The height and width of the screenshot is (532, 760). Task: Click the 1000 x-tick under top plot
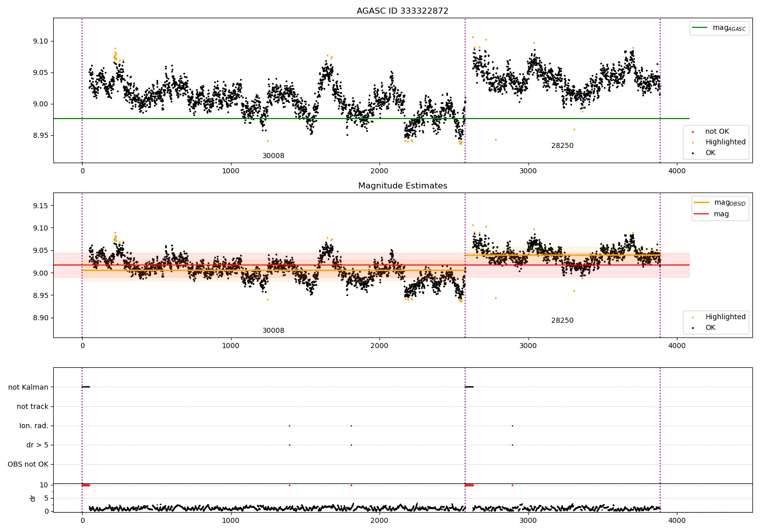tap(231, 171)
